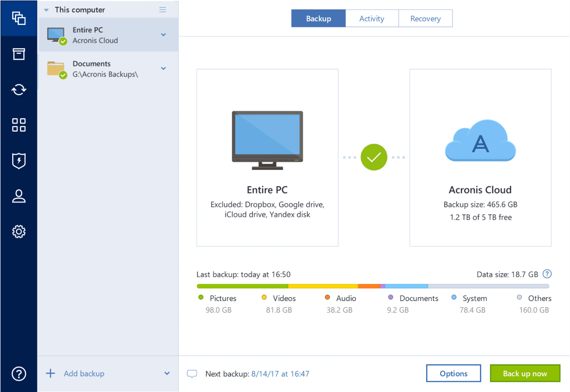
Task: Click the green checkmark between source and destination
Action: (x=374, y=157)
